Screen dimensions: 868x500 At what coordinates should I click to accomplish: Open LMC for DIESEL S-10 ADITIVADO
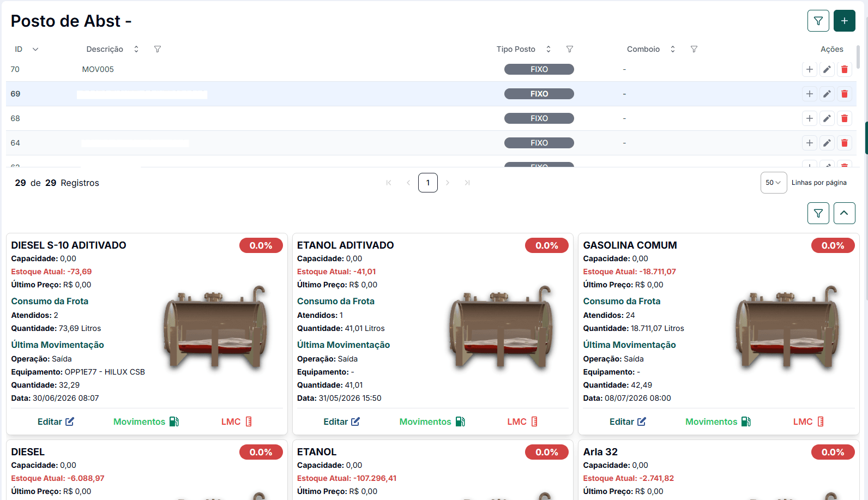tap(237, 421)
